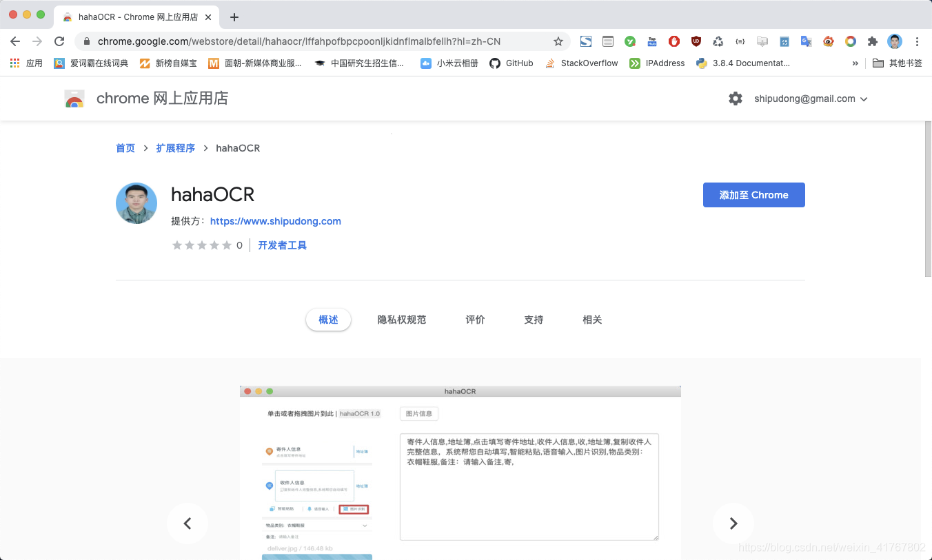Open the https://www.shipudong.com provider link
The width and height of the screenshot is (932, 560).
point(276,221)
